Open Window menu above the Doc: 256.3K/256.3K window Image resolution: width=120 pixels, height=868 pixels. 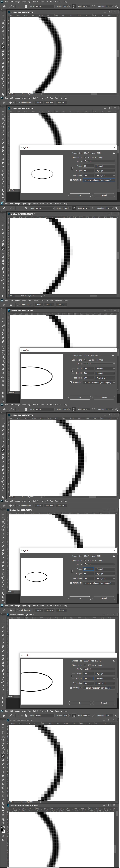[x=59, y=203]
